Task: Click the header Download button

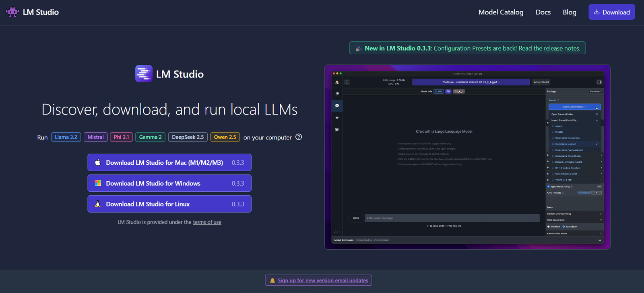Action: tap(612, 12)
